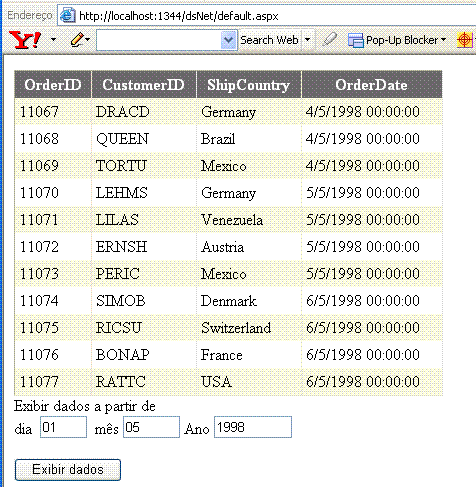Click the orange crosshair target icon

tap(465, 40)
